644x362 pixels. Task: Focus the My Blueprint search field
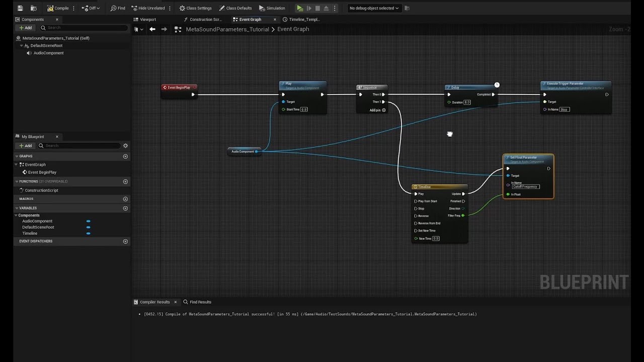79,146
